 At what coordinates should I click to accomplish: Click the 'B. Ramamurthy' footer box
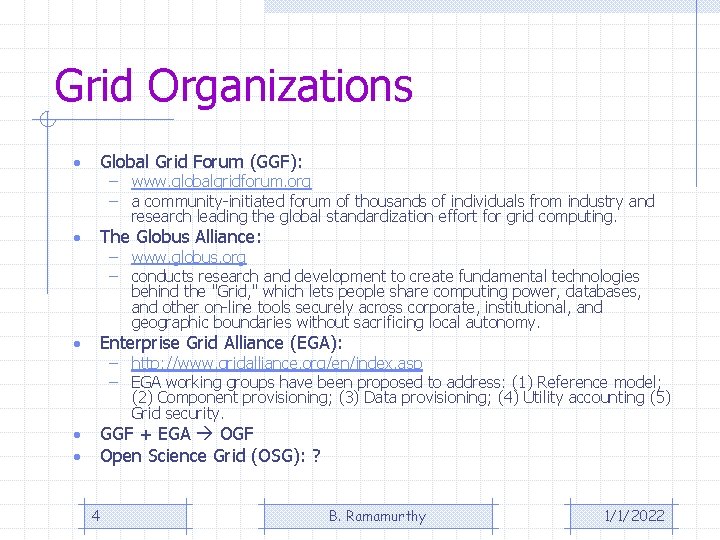378,516
